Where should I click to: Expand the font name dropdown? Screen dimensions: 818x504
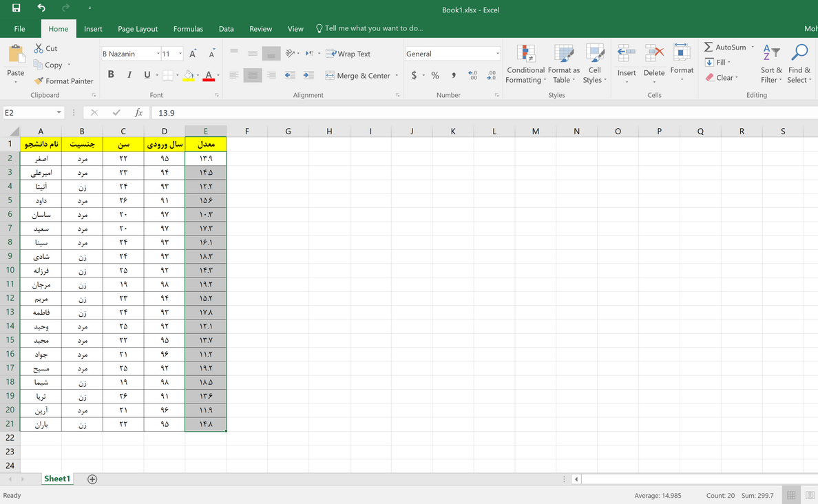point(155,54)
